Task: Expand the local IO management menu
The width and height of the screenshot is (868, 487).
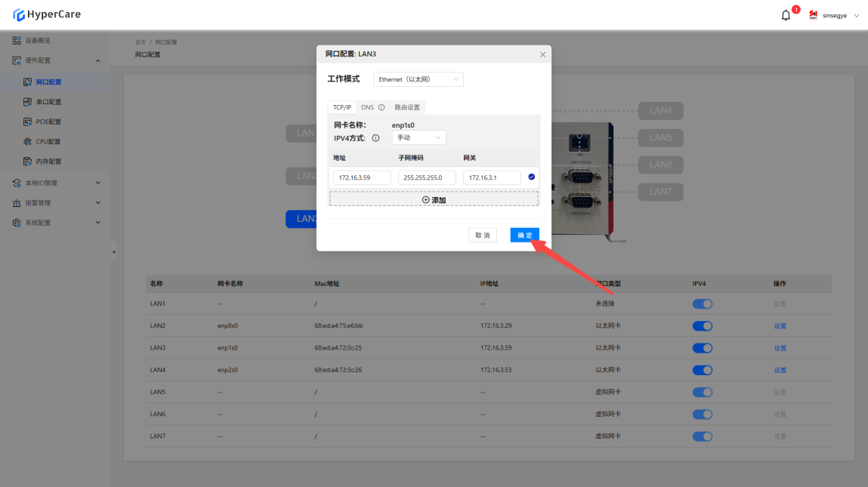Action: pyautogui.click(x=57, y=183)
